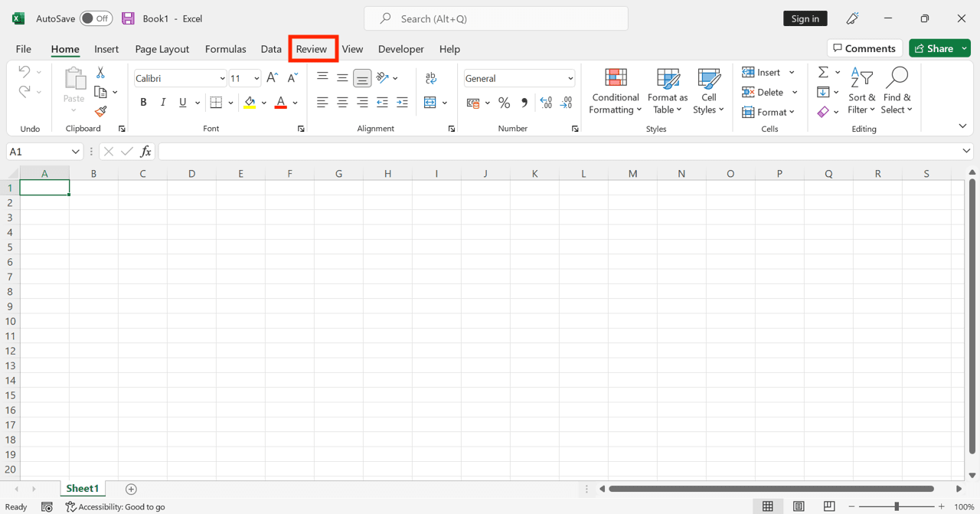Screen dimensions: 980x514
Task: Click the Align Right icon
Action: pyautogui.click(x=362, y=103)
